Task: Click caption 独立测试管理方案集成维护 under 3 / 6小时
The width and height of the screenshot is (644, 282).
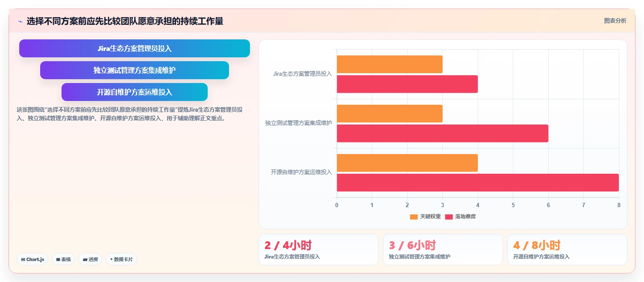Action: pyautogui.click(x=420, y=257)
